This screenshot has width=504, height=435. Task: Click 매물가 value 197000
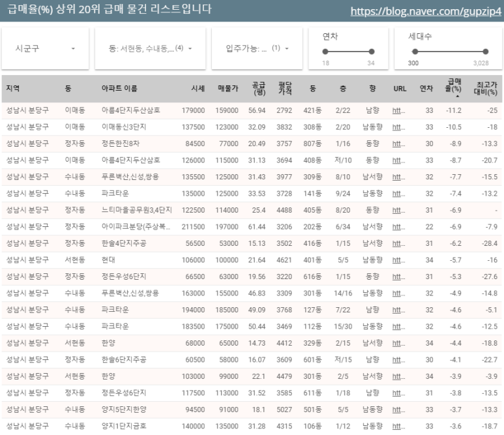click(x=227, y=227)
